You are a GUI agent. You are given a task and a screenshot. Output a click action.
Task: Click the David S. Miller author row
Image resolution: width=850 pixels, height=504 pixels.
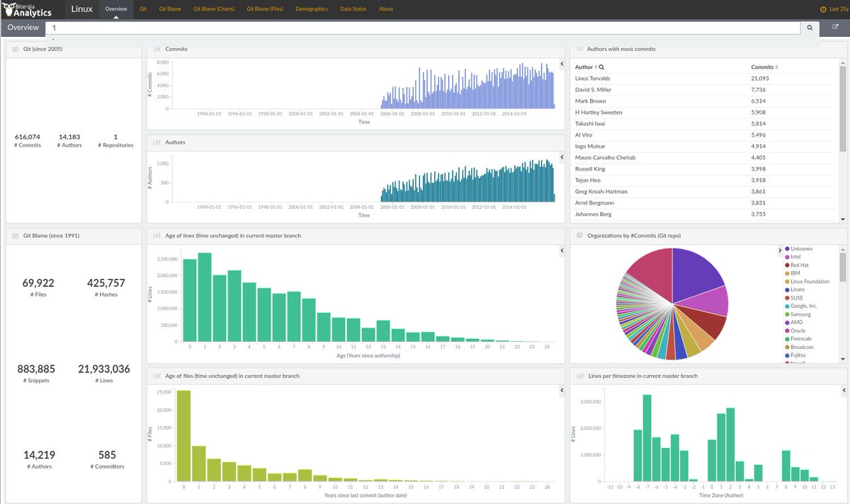pyautogui.click(x=705, y=90)
